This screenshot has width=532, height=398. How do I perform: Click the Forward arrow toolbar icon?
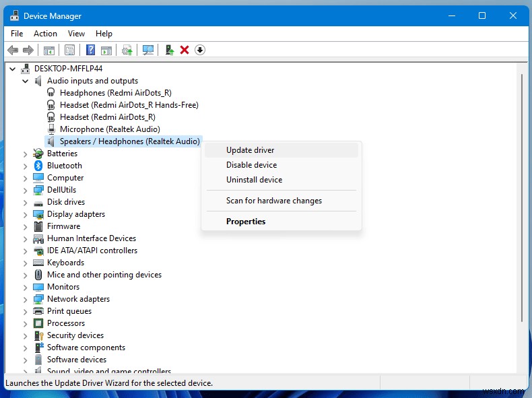pyautogui.click(x=28, y=51)
